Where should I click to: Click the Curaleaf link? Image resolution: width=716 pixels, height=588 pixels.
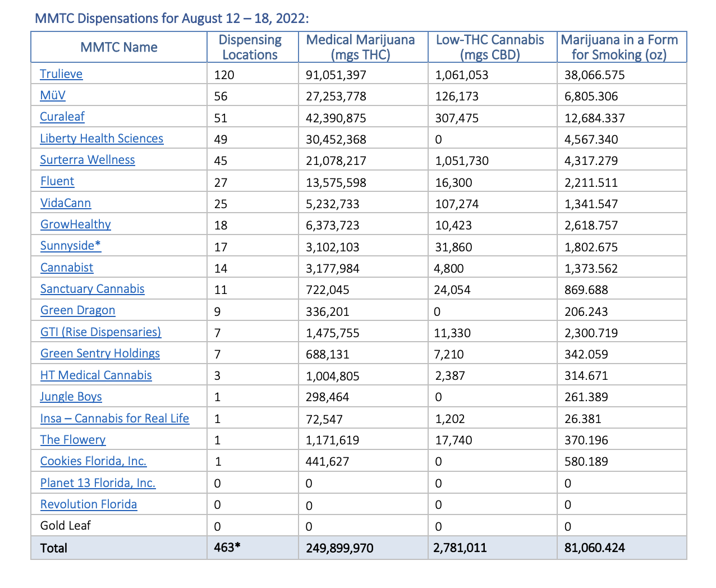pos(62,117)
